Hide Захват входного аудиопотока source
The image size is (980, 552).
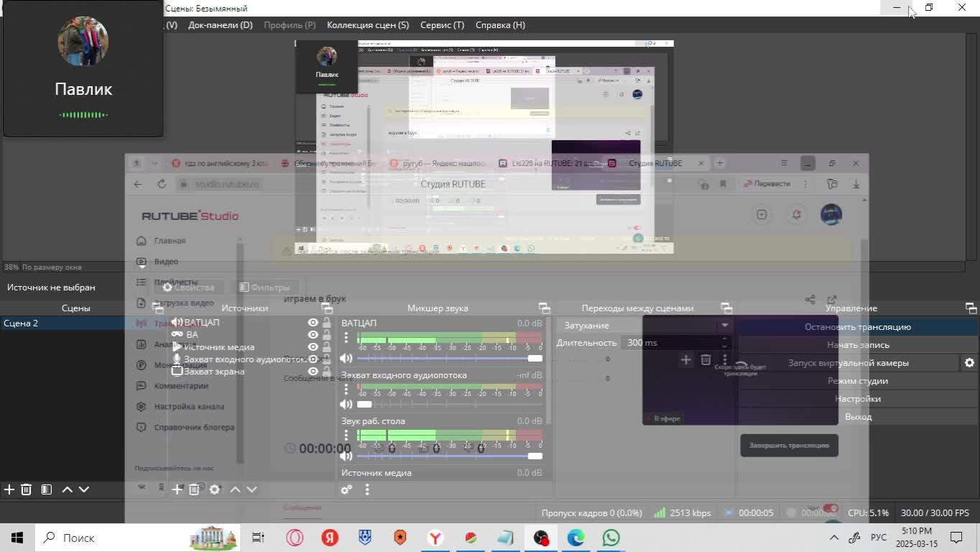[313, 359]
